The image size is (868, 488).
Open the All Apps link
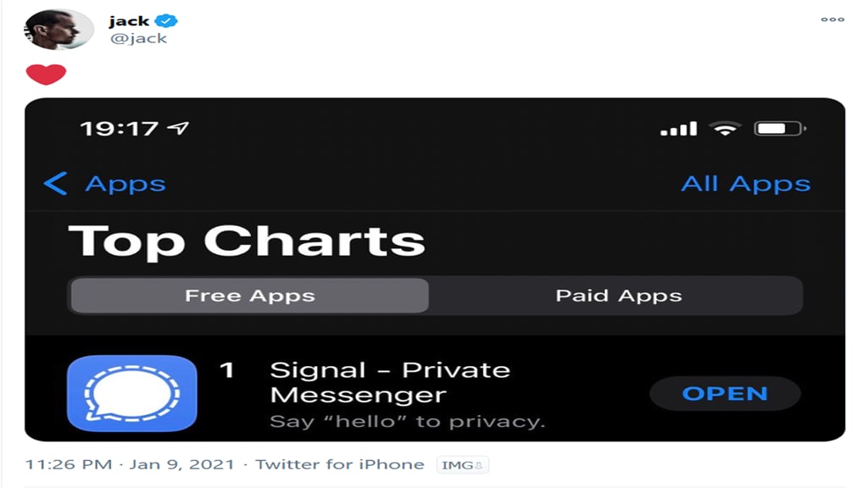click(x=745, y=184)
